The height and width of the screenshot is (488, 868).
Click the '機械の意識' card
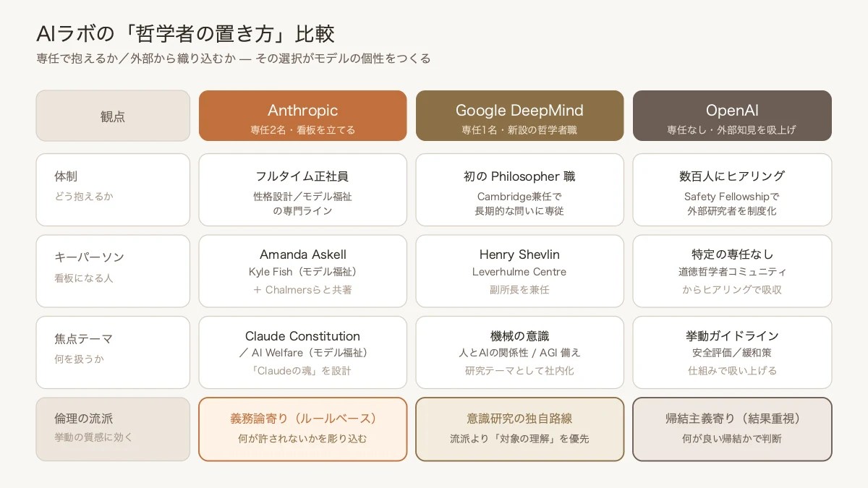tap(519, 352)
